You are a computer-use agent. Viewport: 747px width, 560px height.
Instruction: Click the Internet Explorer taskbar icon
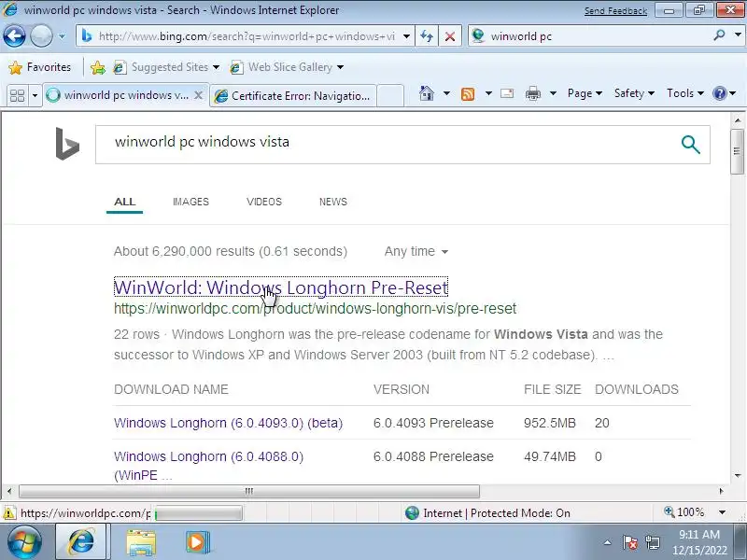point(81,542)
